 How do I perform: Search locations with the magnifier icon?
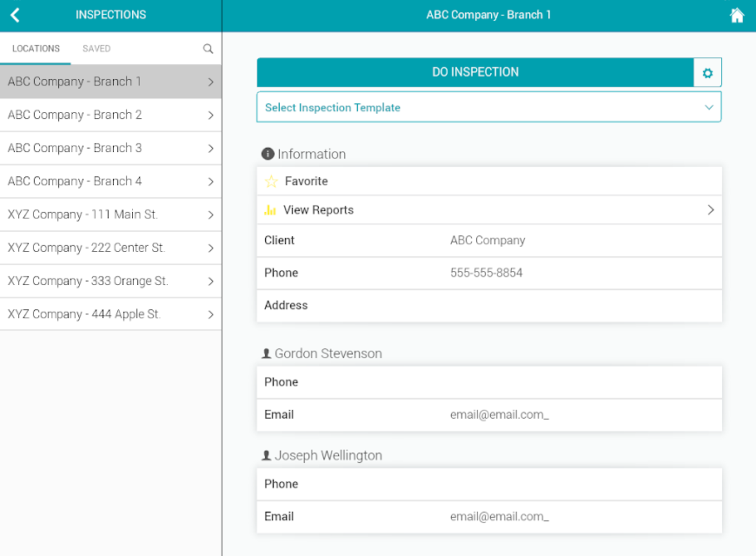click(x=208, y=49)
